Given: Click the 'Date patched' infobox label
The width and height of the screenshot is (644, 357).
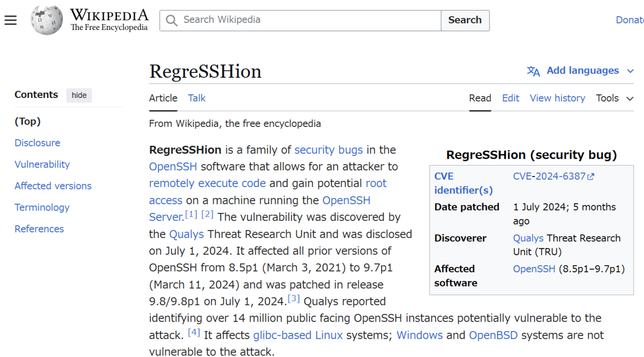Looking at the screenshot, I should [467, 207].
